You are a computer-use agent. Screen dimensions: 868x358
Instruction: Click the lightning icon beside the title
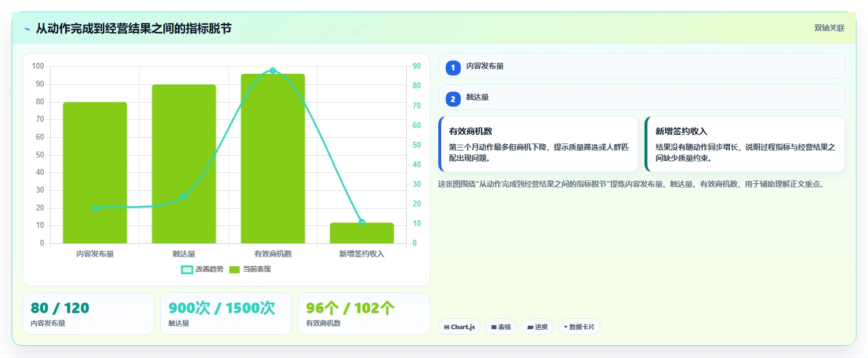[27, 29]
